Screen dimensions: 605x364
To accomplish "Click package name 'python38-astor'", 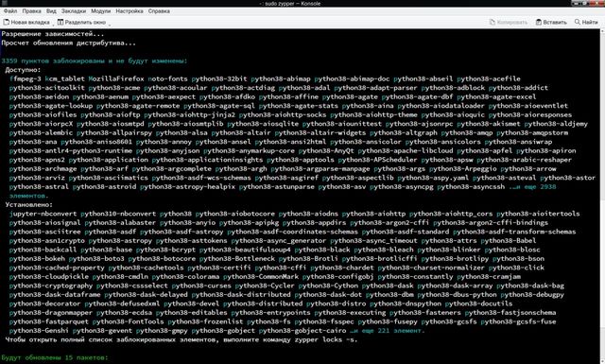I will [x=567, y=178].
